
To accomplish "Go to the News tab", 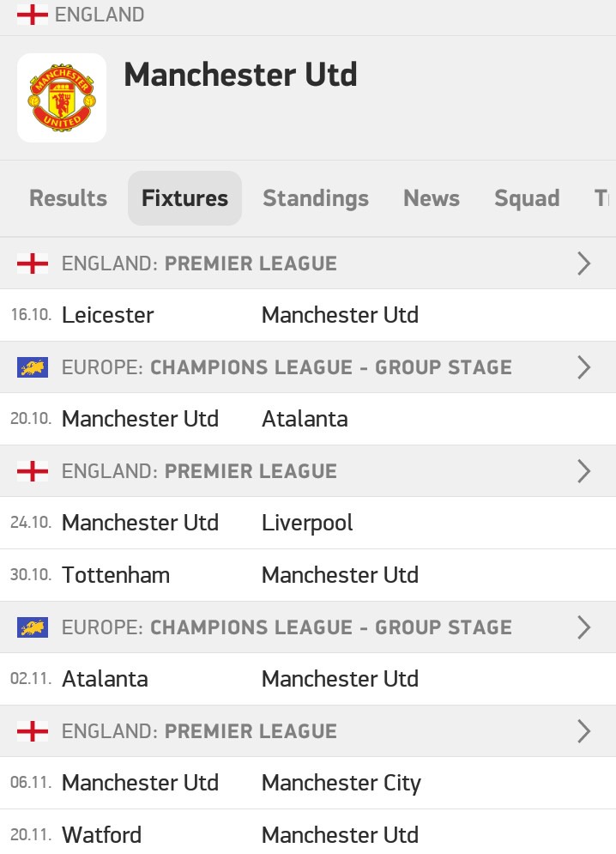I will [432, 198].
